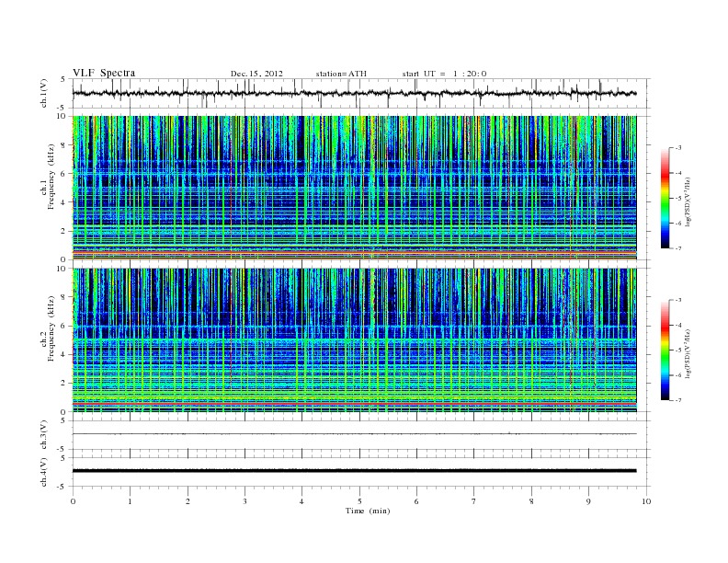
Task: Click the "ch.1(V)" waveform axis label
Action: coord(44,93)
